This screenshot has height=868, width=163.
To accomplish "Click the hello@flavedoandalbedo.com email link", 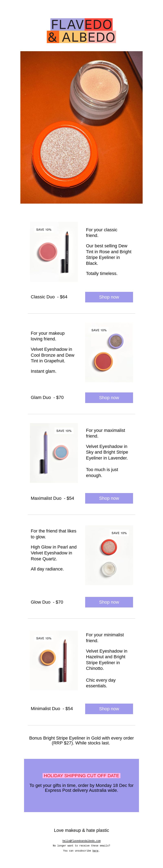I will (81, 841).
